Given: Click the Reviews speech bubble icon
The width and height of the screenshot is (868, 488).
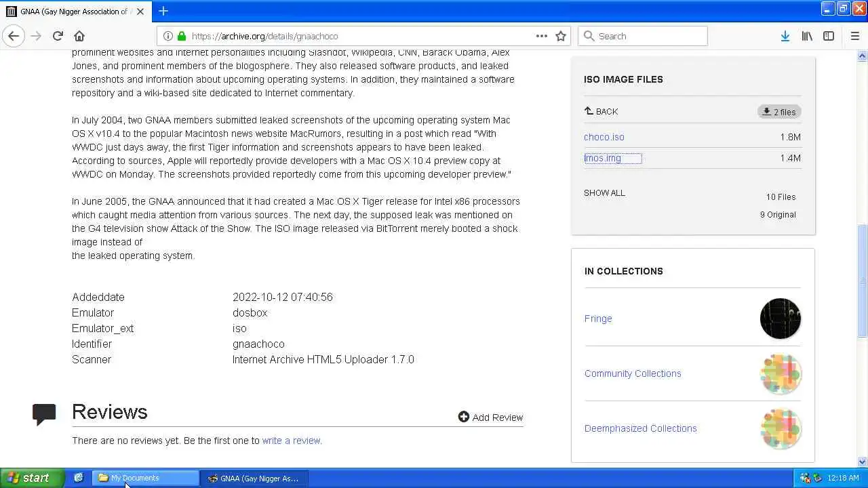Looking at the screenshot, I should coord(44,414).
